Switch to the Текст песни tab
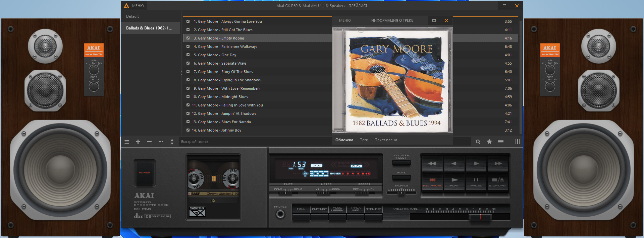644x238 pixels. (386, 140)
